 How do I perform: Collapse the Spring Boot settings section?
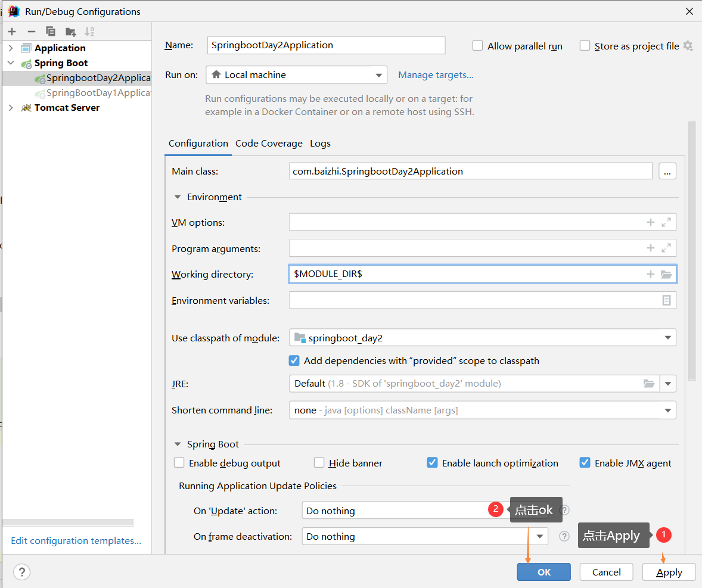(x=178, y=444)
